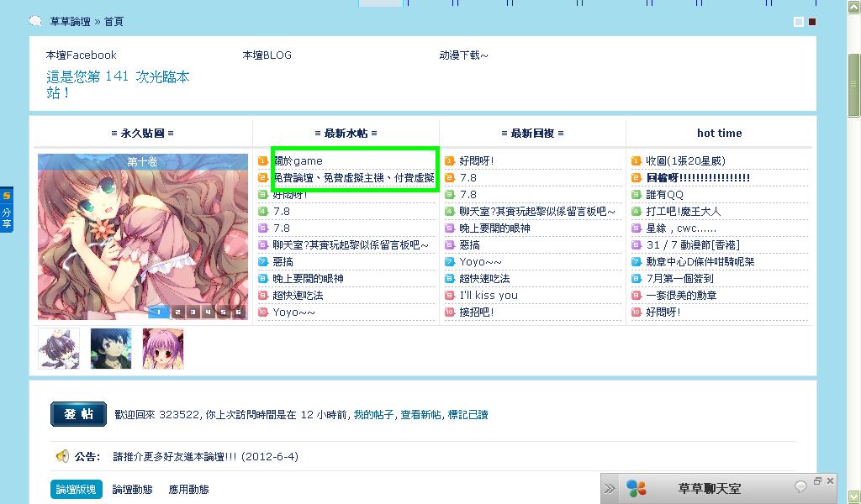861x504 pixels.
Task: Click rank 1 icon beside 收個(1張20星威)
Action: 637,160
